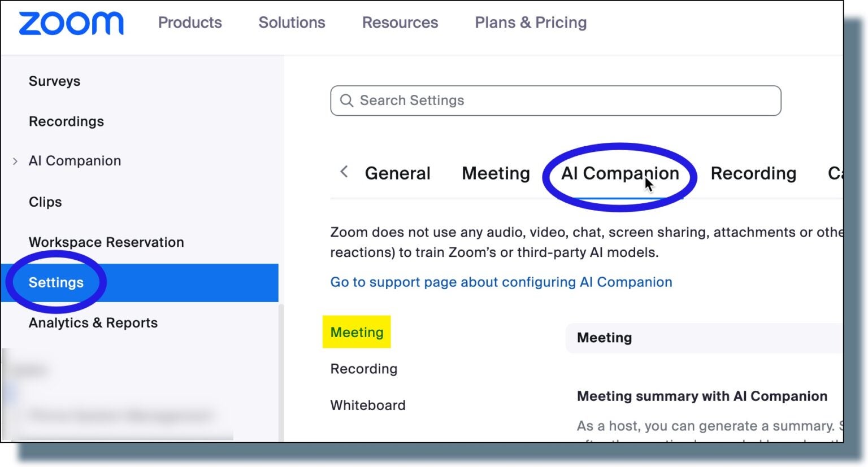
Task: Open Plans & Pricing in the top navigation
Action: tap(531, 23)
